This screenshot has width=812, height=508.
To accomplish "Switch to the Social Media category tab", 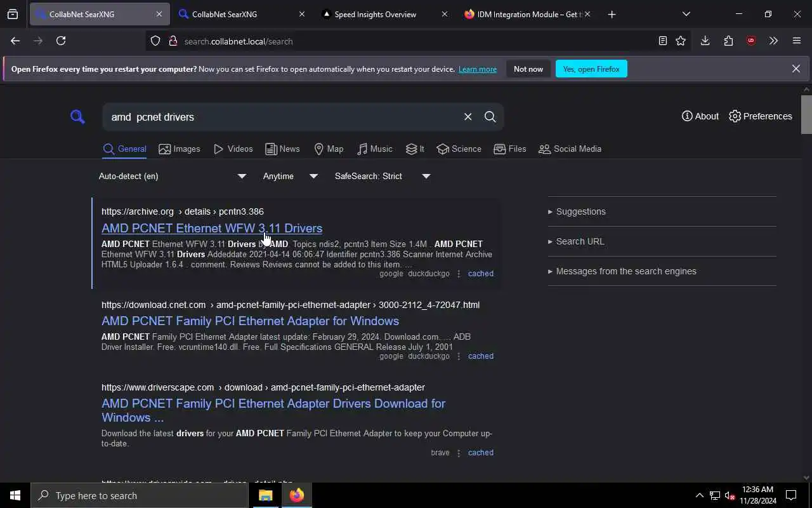I will pos(570,149).
